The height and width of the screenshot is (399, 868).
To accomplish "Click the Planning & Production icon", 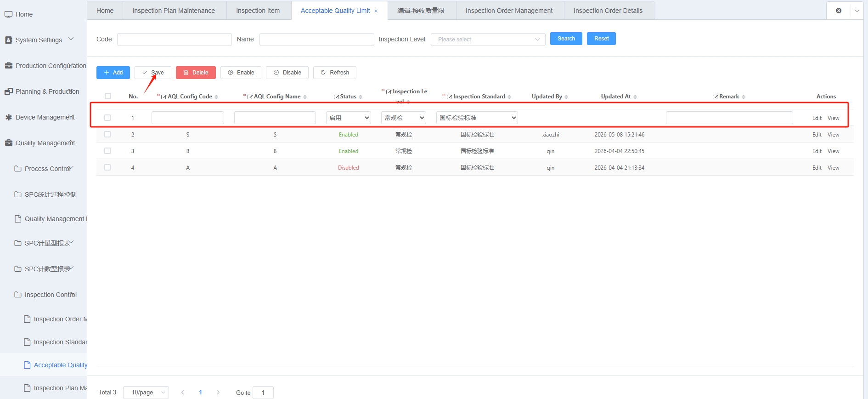I will point(8,91).
